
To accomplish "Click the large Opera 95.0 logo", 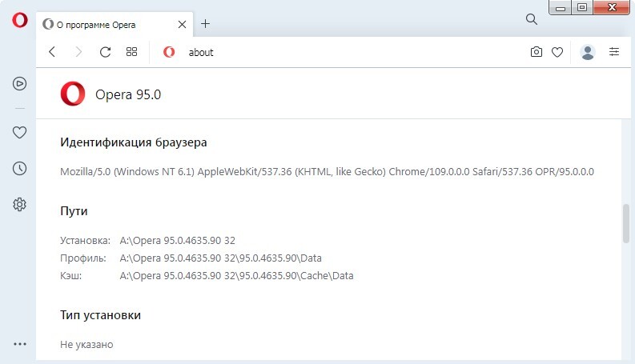I will 73,94.
